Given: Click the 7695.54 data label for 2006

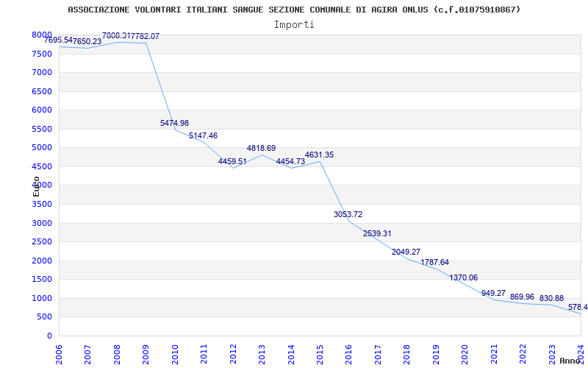Looking at the screenshot, I should click(59, 40).
